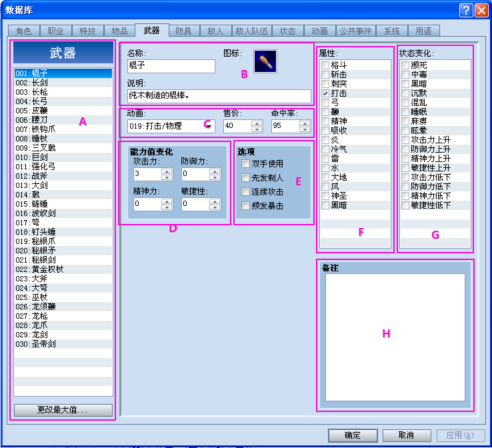This screenshot has height=448, width=492.
Task: Click the 说明 description field
Action: click(x=219, y=96)
